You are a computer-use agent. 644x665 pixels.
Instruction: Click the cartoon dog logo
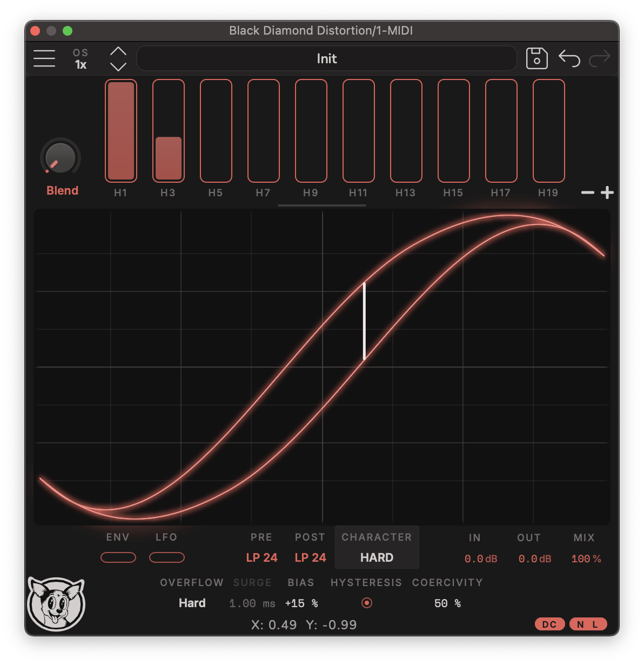click(57, 604)
